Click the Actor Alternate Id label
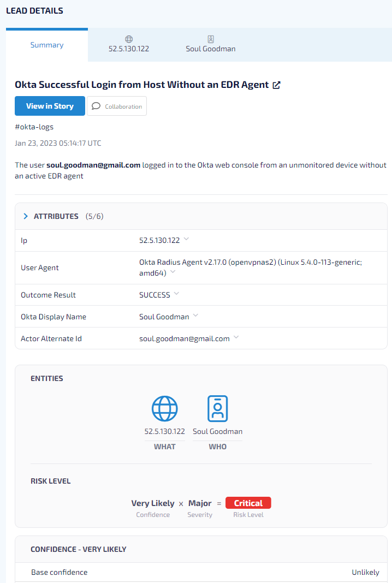Image resolution: width=392 pixels, height=583 pixels. coord(51,339)
